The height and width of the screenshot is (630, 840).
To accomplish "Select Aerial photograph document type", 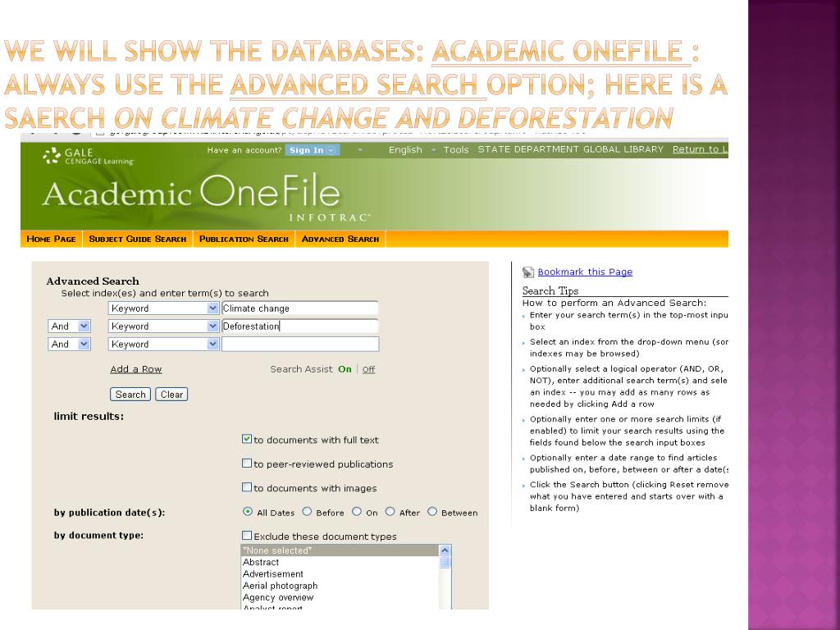I will (340, 586).
